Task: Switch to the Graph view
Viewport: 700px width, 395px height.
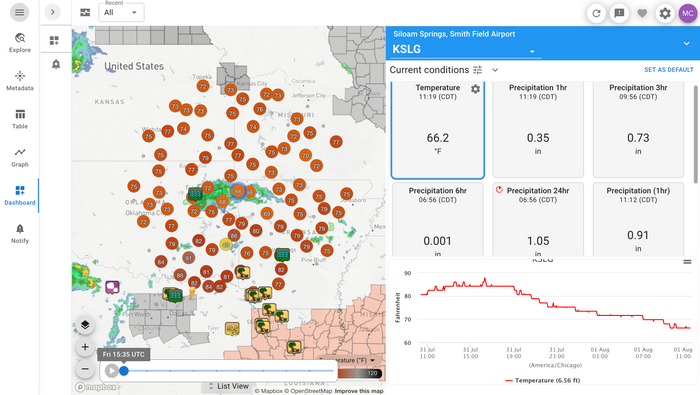Action: (x=20, y=158)
